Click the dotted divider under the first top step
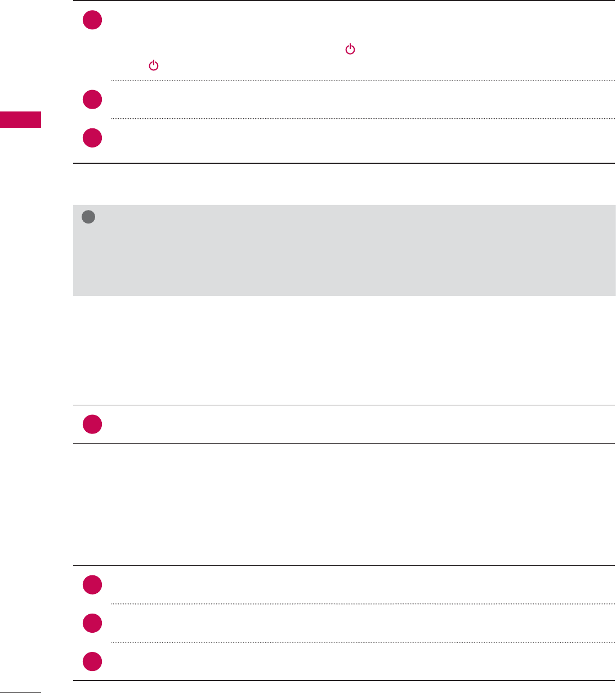The width and height of the screenshot is (616, 693). (x=363, y=80)
